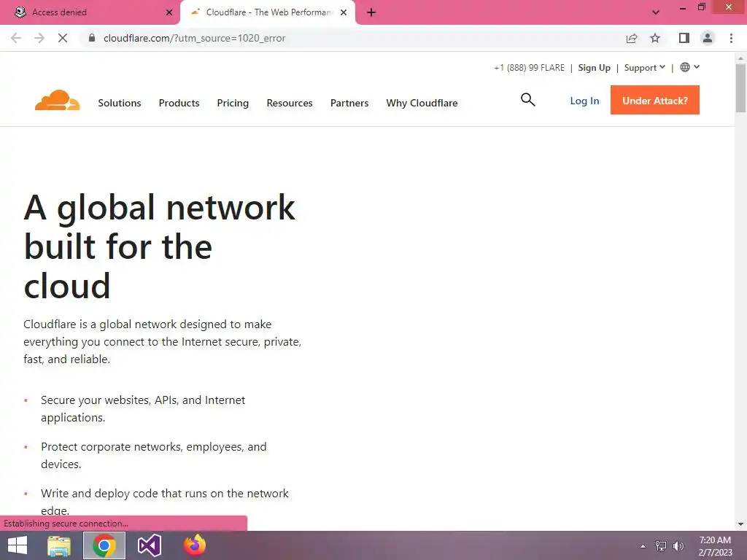
Task: Click the paragraph starting "Cloudflare is a global network designed"
Action: coord(162,342)
